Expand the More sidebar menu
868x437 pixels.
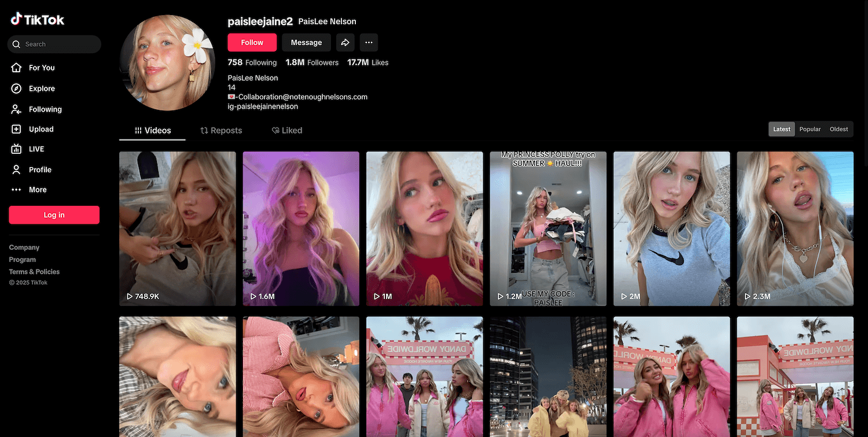point(38,190)
